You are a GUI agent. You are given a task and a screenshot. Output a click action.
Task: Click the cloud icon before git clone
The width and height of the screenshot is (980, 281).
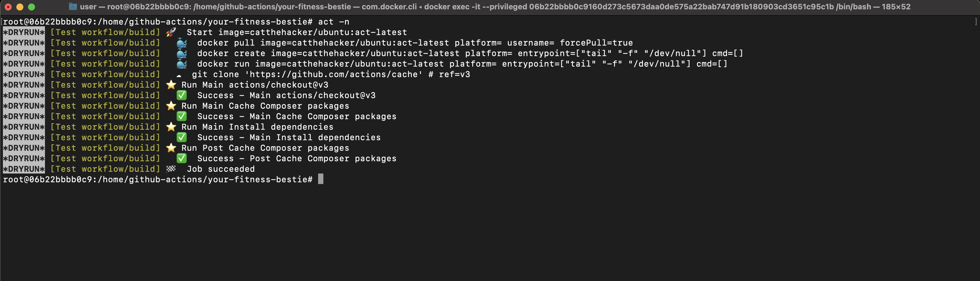tap(178, 75)
